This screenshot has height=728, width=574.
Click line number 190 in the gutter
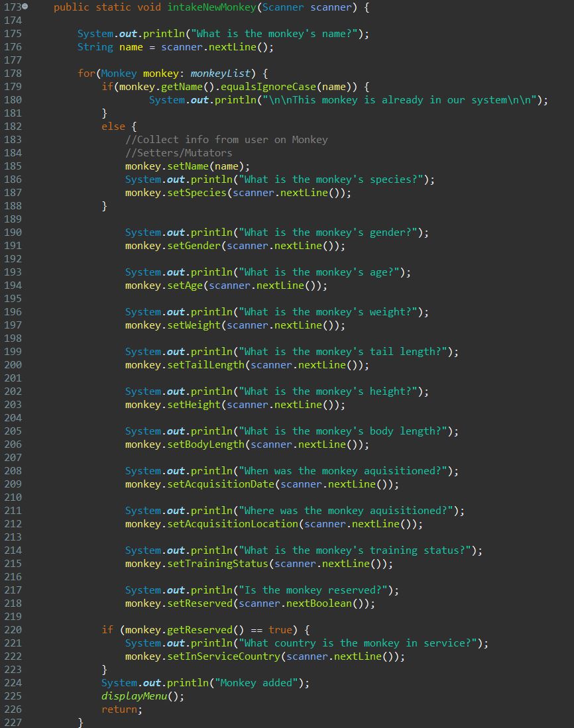(x=12, y=232)
